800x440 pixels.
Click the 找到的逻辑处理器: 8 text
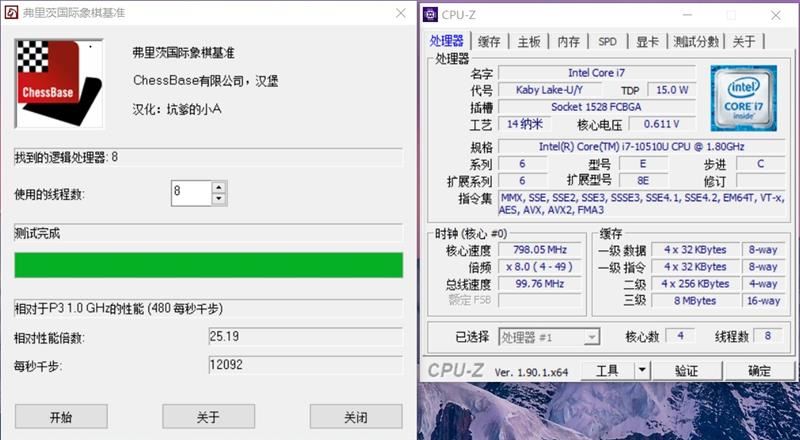pyautogui.click(x=66, y=157)
